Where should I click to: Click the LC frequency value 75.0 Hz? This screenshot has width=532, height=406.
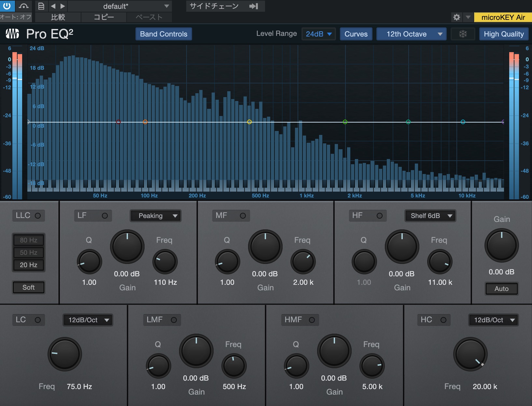(x=79, y=387)
